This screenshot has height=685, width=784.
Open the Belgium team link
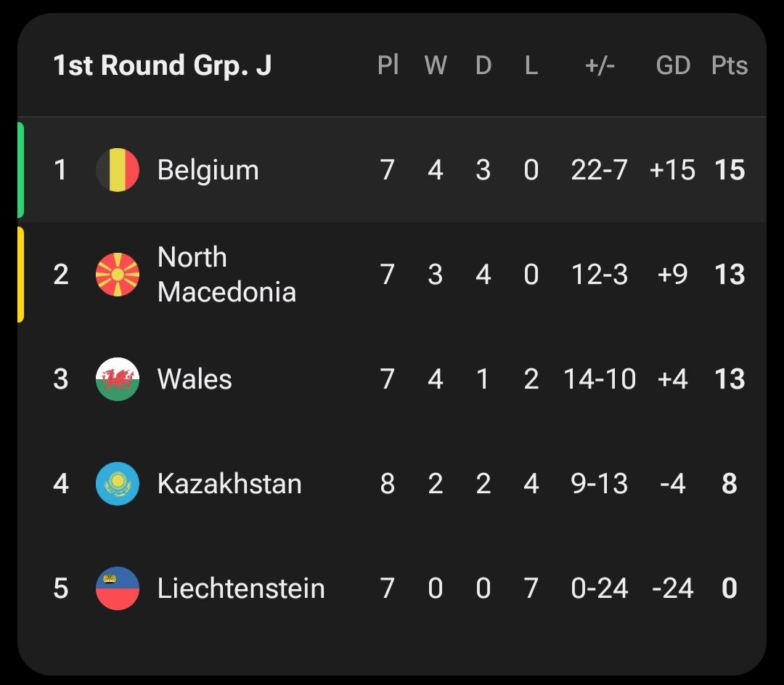(208, 170)
